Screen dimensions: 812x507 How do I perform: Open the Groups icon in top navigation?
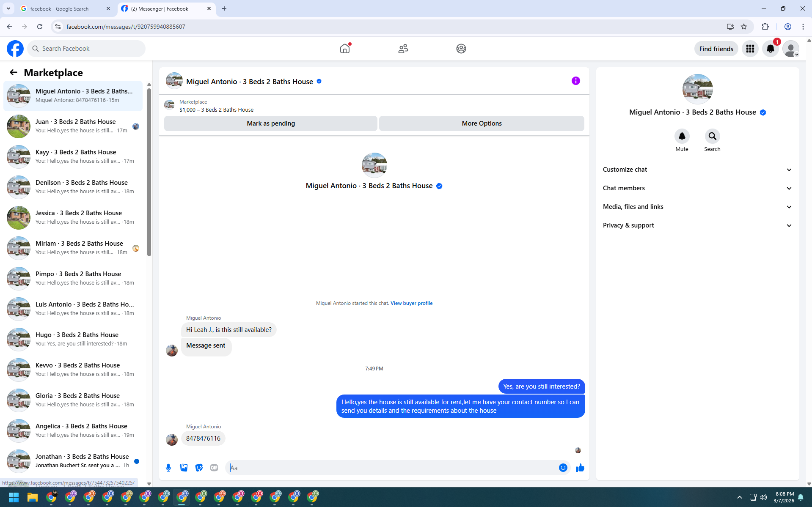tap(461, 49)
